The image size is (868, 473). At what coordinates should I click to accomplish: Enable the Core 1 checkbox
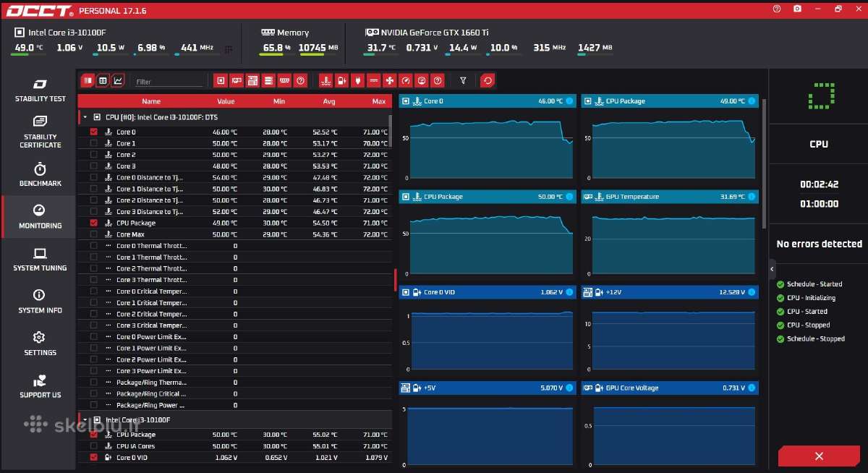(93, 143)
